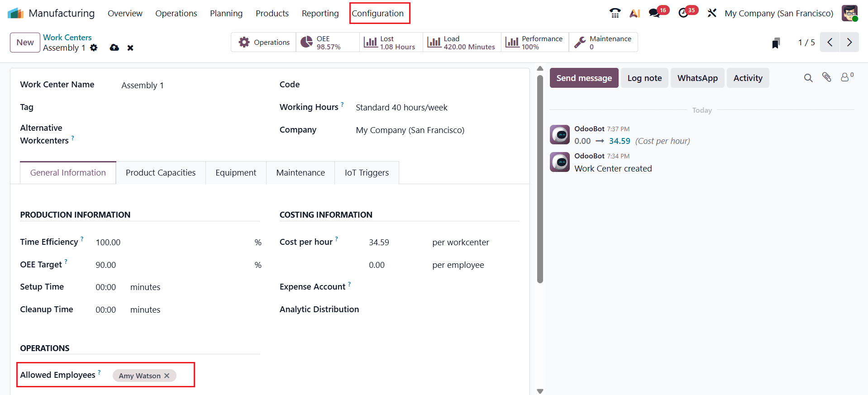The image size is (868, 395).
Task: Edit the Time Efficiency value 100.00
Action: pos(172,242)
